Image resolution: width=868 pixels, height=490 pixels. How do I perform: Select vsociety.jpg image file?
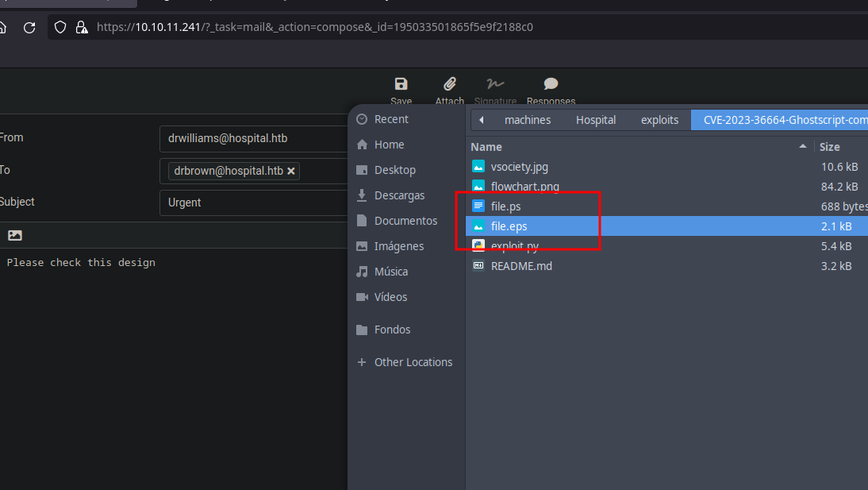pyautogui.click(x=519, y=167)
